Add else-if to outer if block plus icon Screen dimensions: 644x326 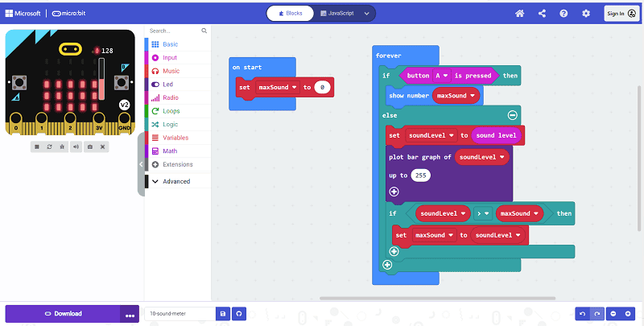(x=387, y=265)
